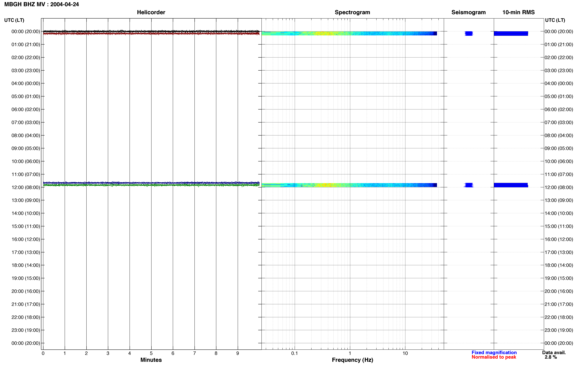The width and height of the screenshot is (588, 368).
Task: Click the "23:00 (19:00)" label on the left axis
Action: coord(26,330)
